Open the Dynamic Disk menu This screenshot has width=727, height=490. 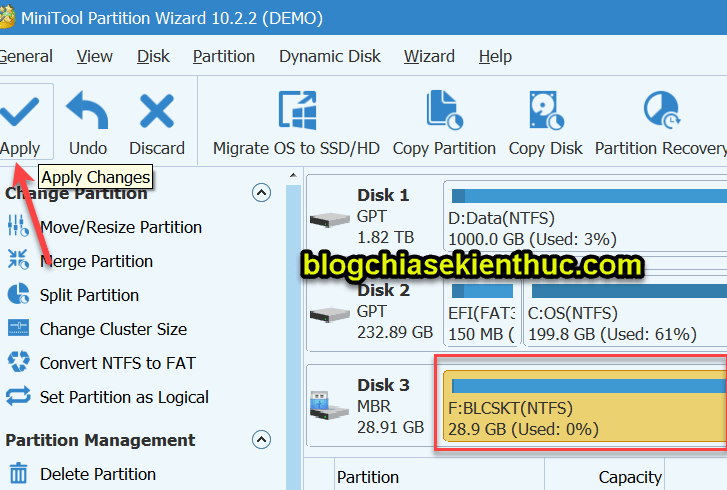point(330,57)
